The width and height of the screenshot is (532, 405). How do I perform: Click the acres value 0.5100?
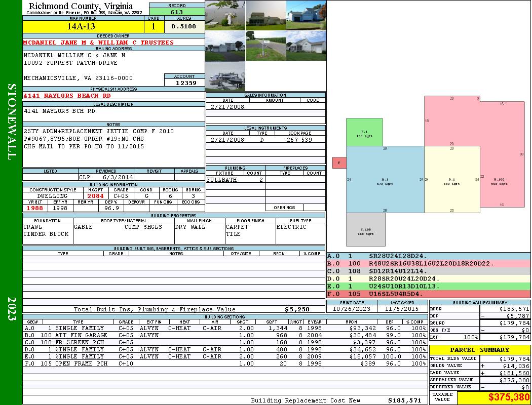184,26
